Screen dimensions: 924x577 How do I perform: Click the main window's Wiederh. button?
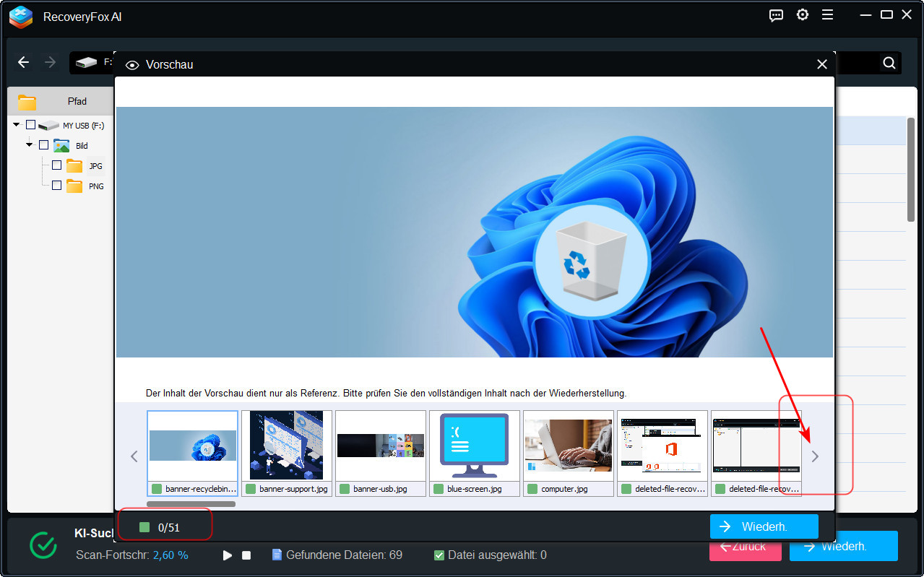coord(844,547)
